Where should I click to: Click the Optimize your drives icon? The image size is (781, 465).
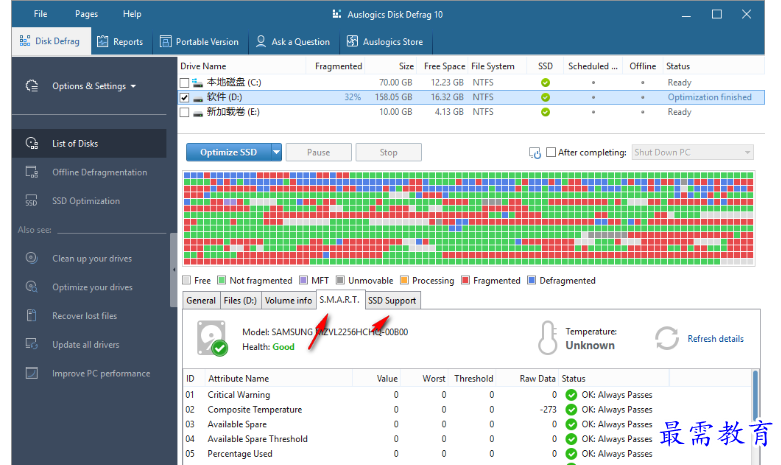tap(32, 287)
